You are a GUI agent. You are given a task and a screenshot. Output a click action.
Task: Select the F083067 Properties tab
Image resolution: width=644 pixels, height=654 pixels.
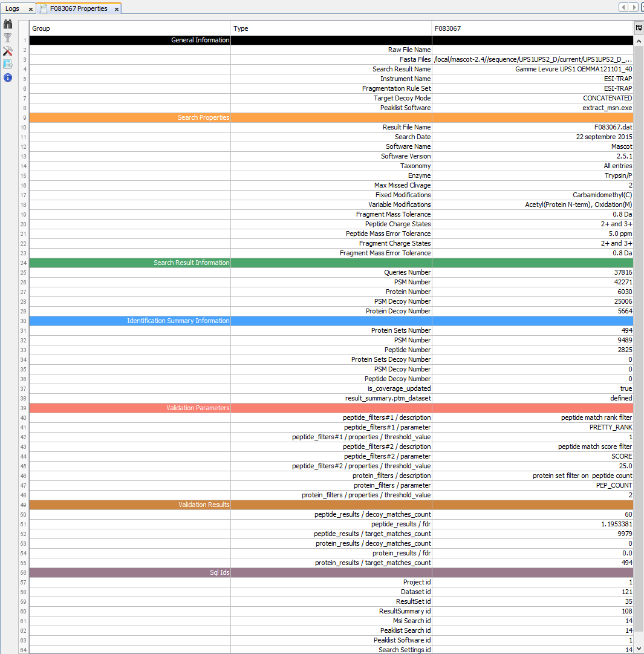79,8
